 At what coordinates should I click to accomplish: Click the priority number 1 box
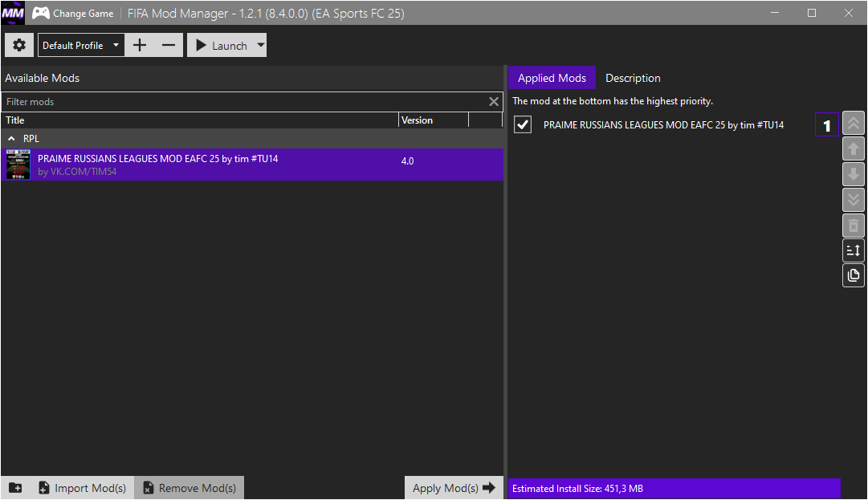pos(826,125)
